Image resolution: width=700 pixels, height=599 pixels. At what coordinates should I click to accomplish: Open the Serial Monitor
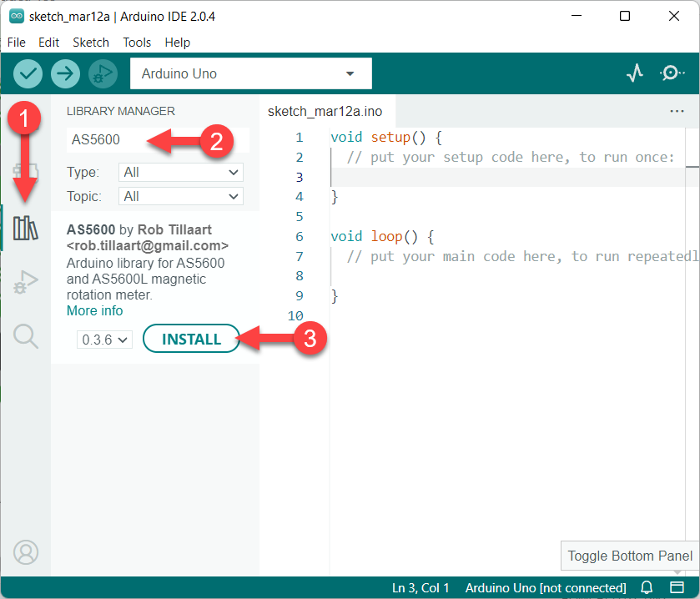coord(672,73)
